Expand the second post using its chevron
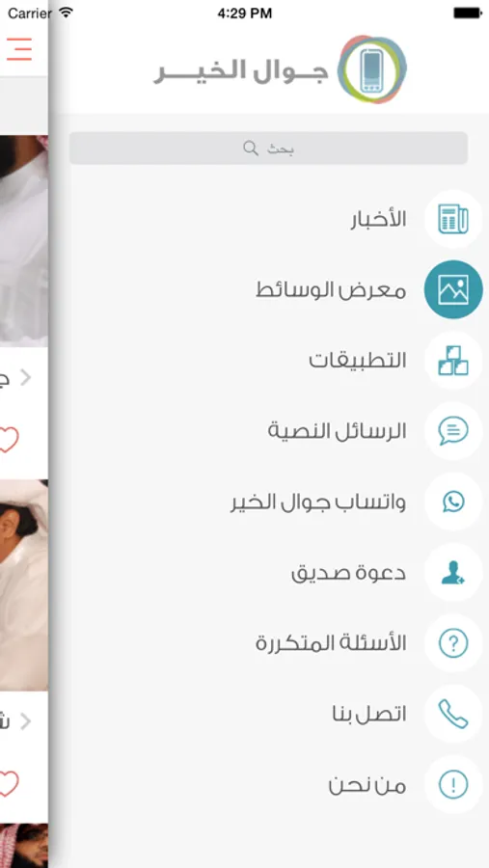This screenshot has width=489, height=868. coord(25,721)
